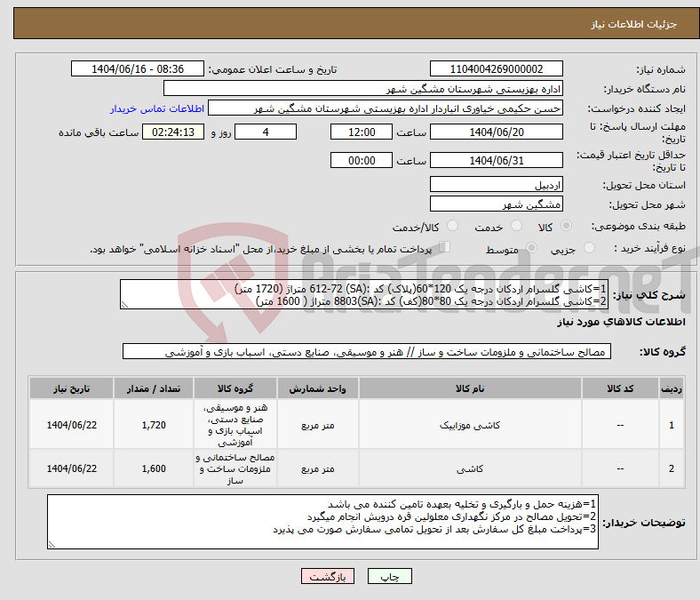This screenshot has height=600, width=700.
Task: Click the announcement date field 1404/06/16 - 08:36
Action: (138, 68)
